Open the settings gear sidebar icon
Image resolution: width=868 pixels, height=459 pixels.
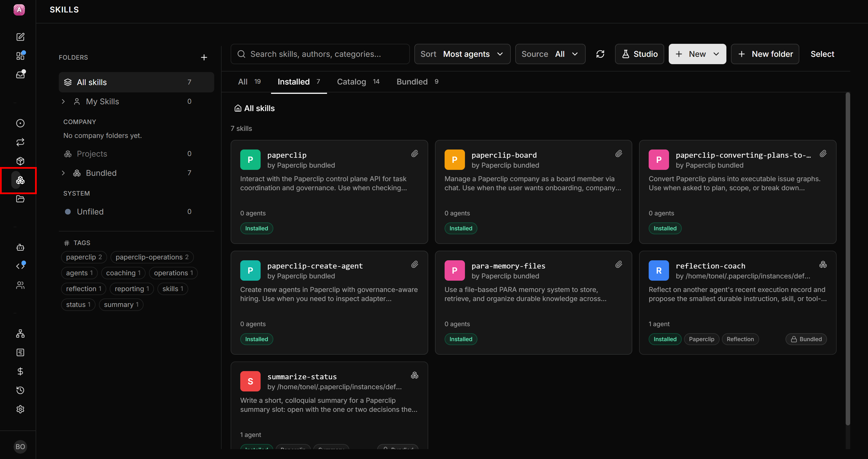tap(20, 409)
